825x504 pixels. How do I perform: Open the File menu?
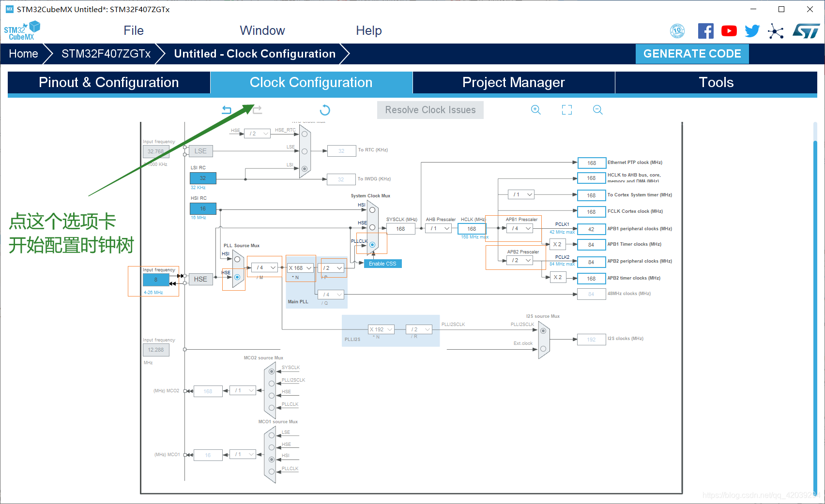(134, 30)
